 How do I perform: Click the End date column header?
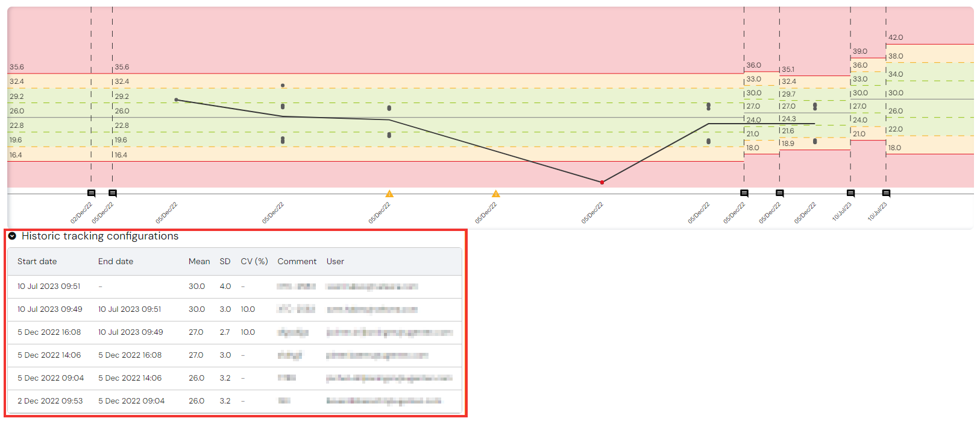point(116,262)
